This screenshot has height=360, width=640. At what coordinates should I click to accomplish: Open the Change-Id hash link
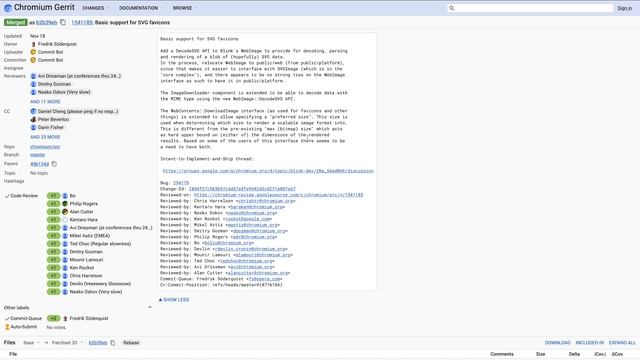(242, 189)
